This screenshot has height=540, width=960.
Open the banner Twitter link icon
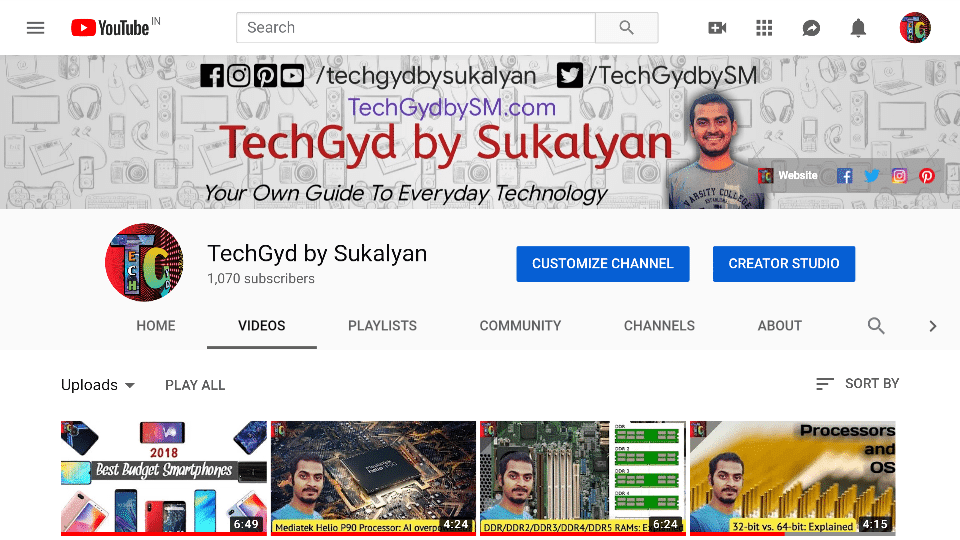click(872, 176)
